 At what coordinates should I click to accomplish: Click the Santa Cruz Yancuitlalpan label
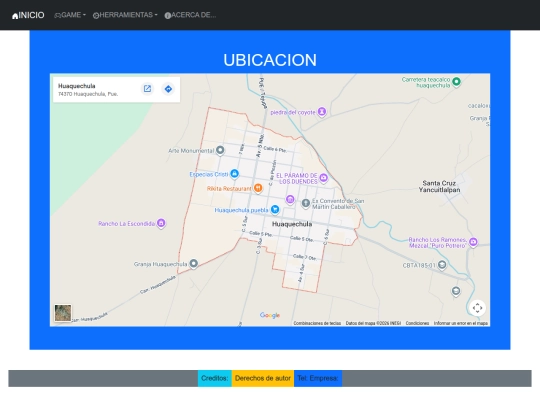439,186
